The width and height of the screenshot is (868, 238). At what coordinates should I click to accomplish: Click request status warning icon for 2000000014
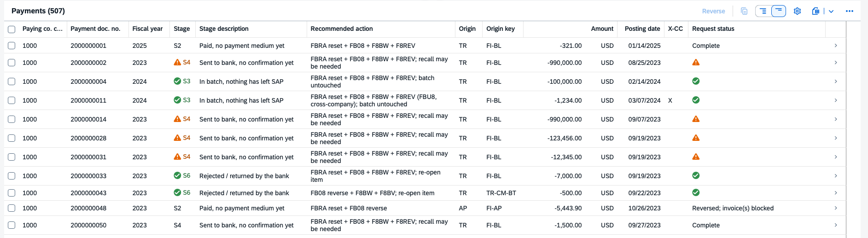click(696, 119)
